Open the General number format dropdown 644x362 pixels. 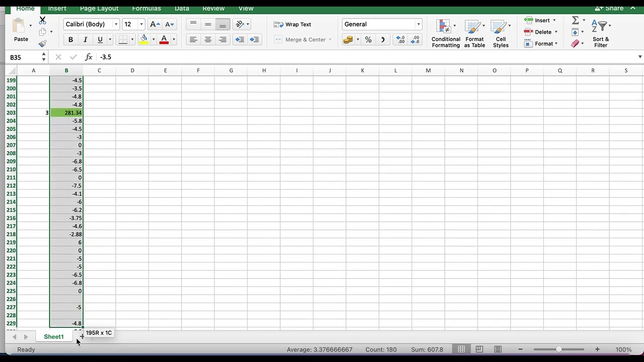tap(418, 24)
